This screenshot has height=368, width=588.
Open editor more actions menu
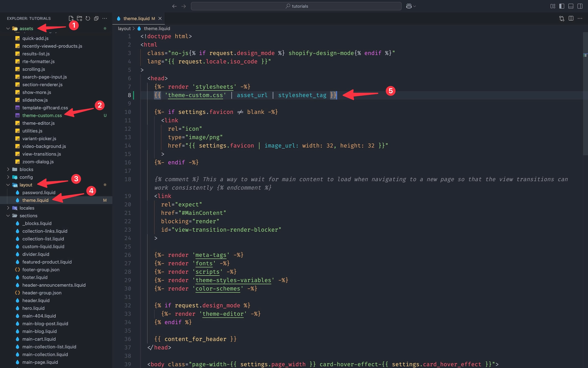pyautogui.click(x=580, y=18)
